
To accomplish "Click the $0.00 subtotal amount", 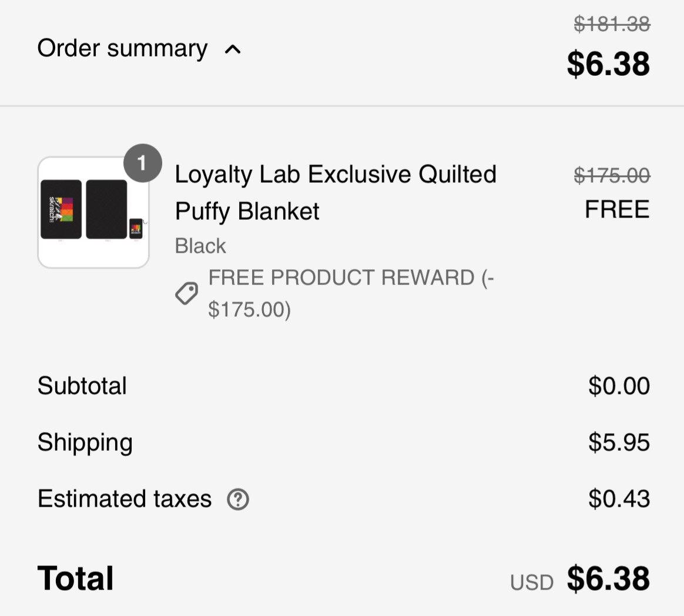I will (x=619, y=386).
